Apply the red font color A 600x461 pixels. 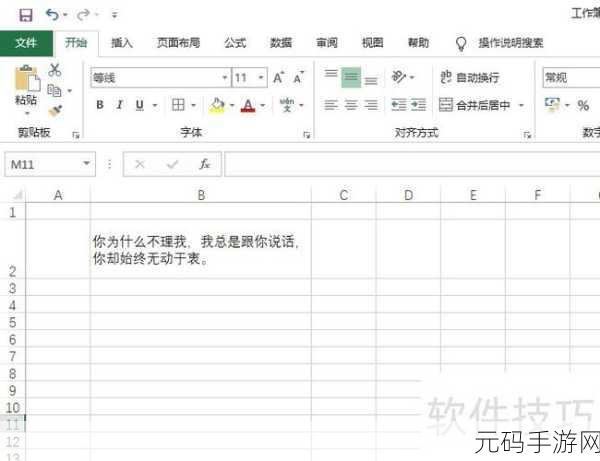click(x=248, y=105)
